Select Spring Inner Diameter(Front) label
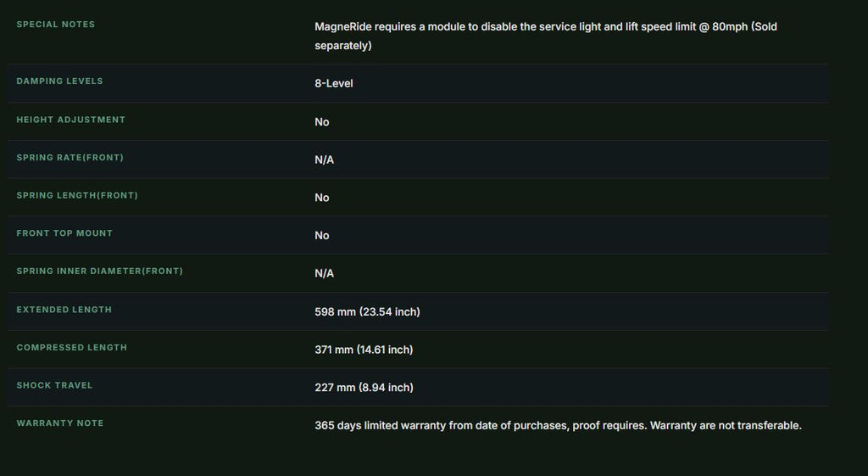This screenshot has width=868, height=476. 100,271
